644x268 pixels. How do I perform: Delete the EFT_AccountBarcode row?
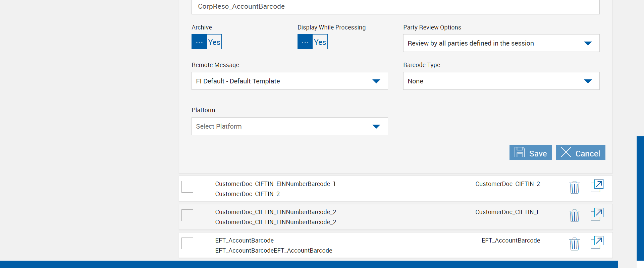click(574, 244)
